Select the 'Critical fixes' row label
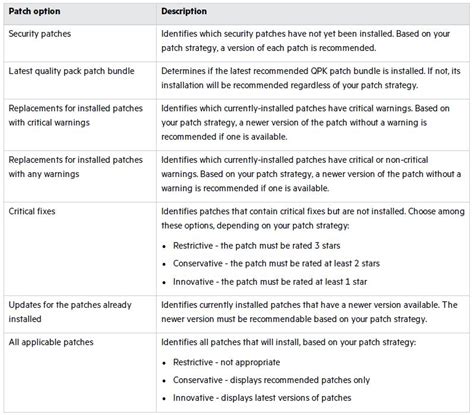The width and height of the screenshot is (474, 415). click(32, 211)
